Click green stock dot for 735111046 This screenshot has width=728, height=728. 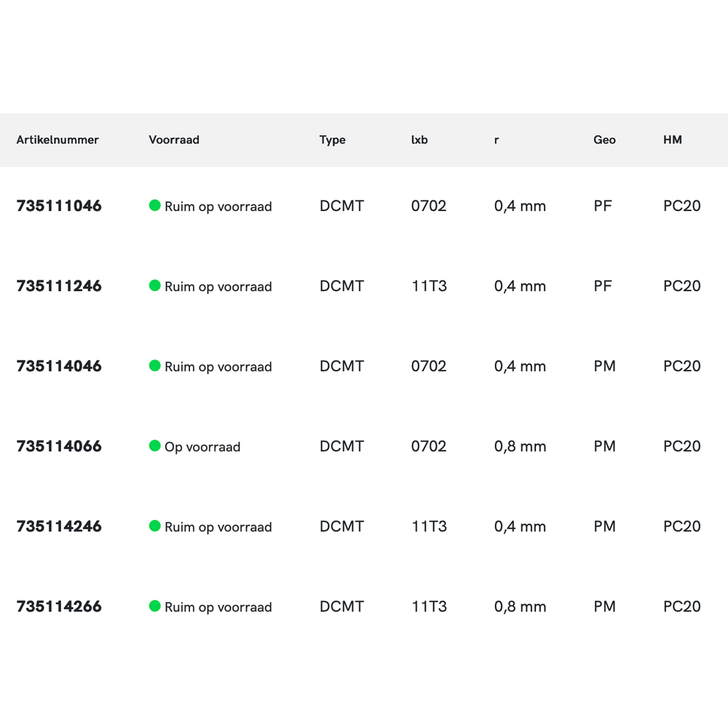(x=154, y=205)
